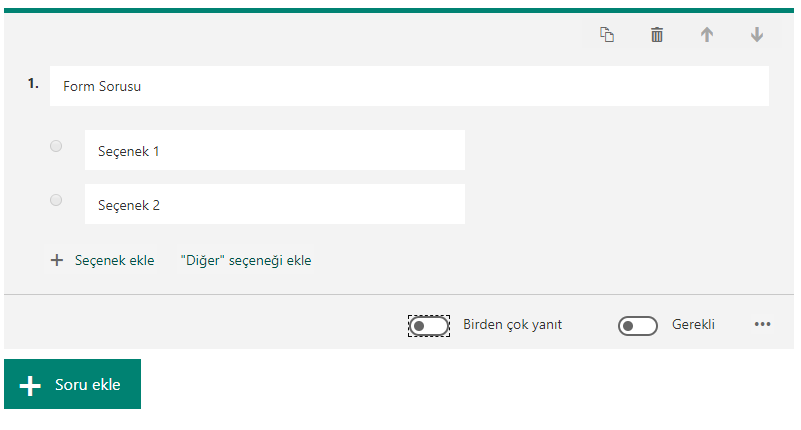This screenshot has height=430, width=801.
Task: Select the radio button for Seçenek 1
Action: pos(56,146)
